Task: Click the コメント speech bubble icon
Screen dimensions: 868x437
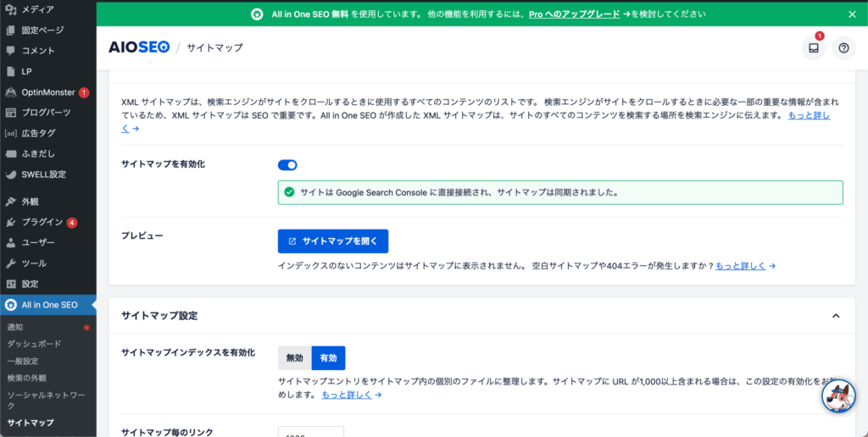Action: 10,50
